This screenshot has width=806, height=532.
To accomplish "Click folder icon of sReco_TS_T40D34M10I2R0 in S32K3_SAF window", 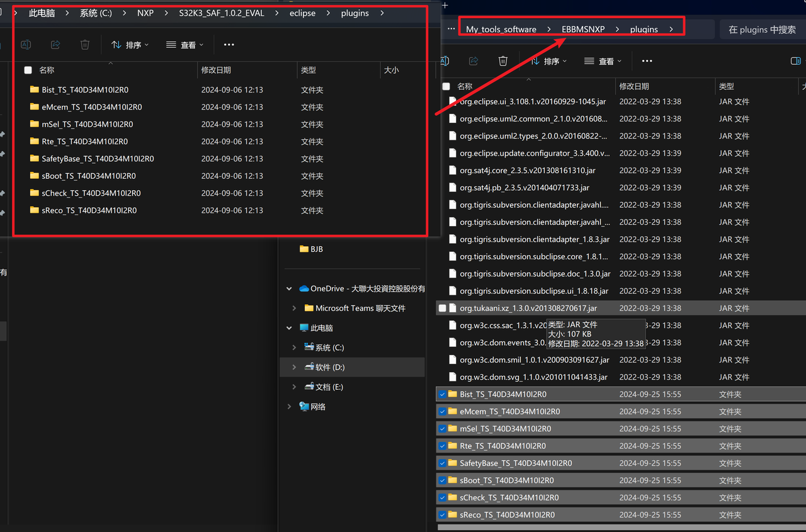I will [x=35, y=210].
